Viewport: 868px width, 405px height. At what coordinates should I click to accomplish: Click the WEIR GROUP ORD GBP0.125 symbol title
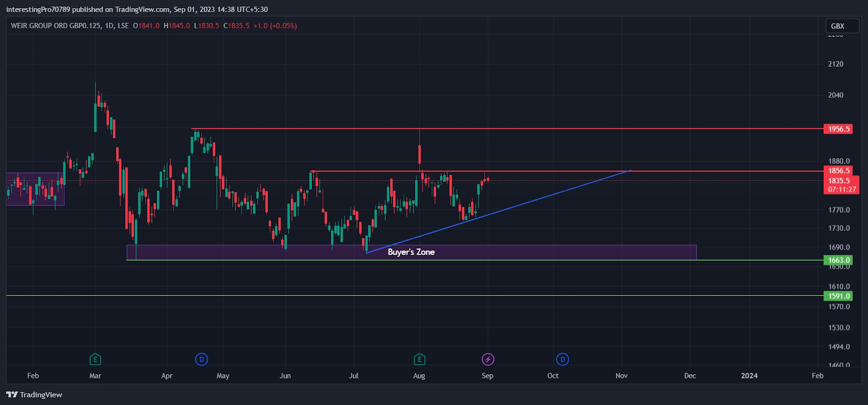pos(55,25)
